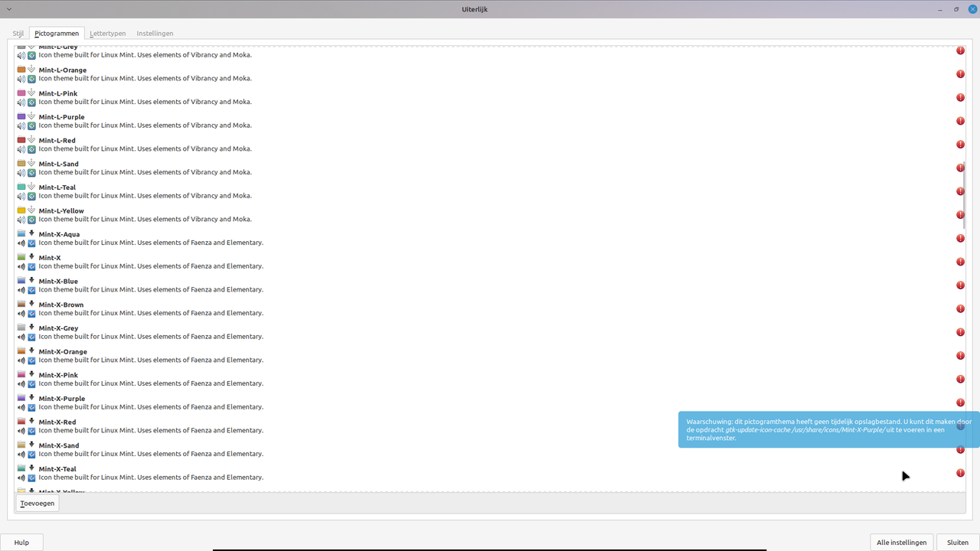The width and height of the screenshot is (980, 551).
Task: Switch to the Stijl tab
Action: coord(18,34)
